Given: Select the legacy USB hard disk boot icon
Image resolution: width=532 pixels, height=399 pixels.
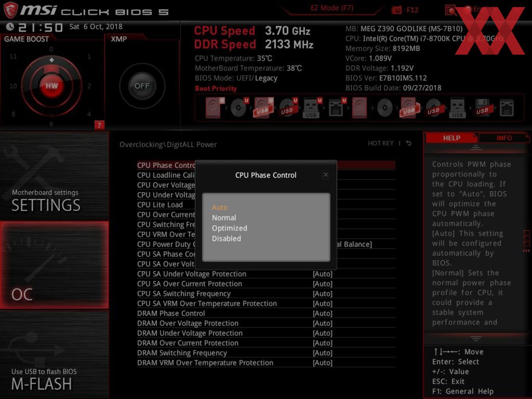Looking at the screenshot, I should coord(409,107).
